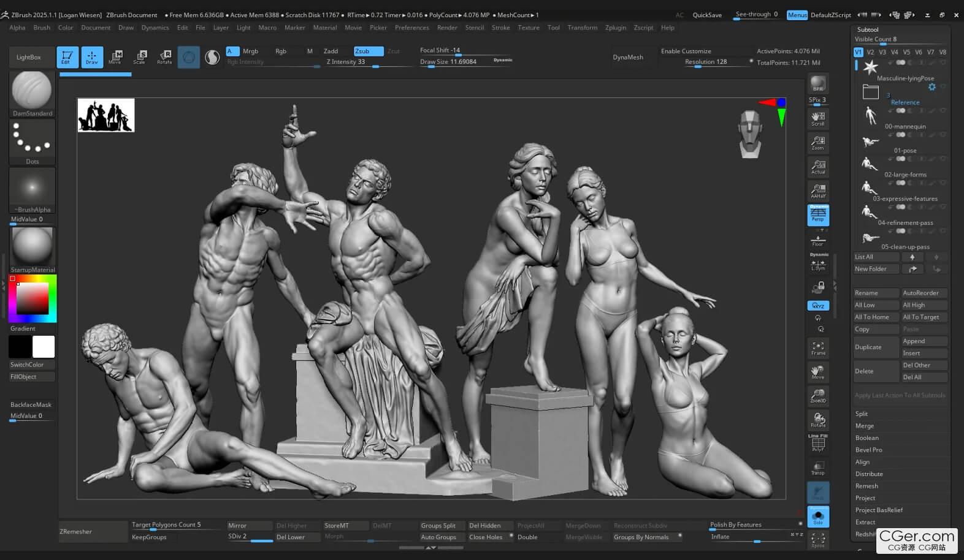The height and width of the screenshot is (560, 964).
Task: Activate the Edit mode button
Action: (67, 57)
